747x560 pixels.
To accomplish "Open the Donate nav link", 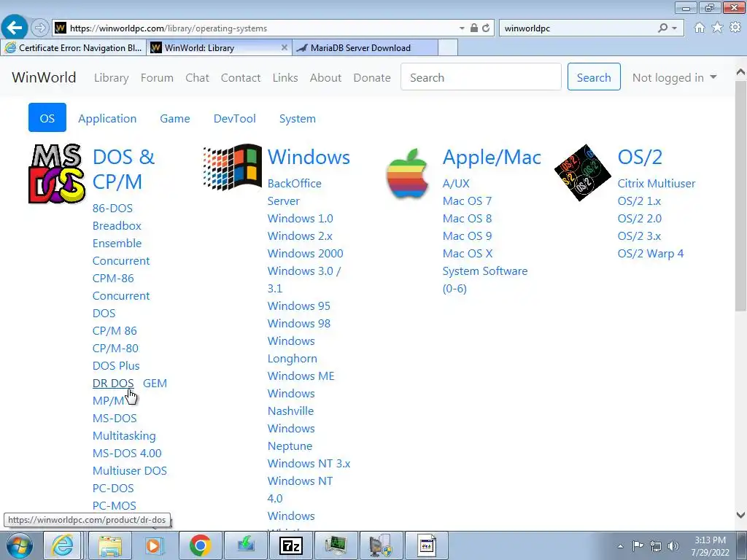I will coord(372,77).
